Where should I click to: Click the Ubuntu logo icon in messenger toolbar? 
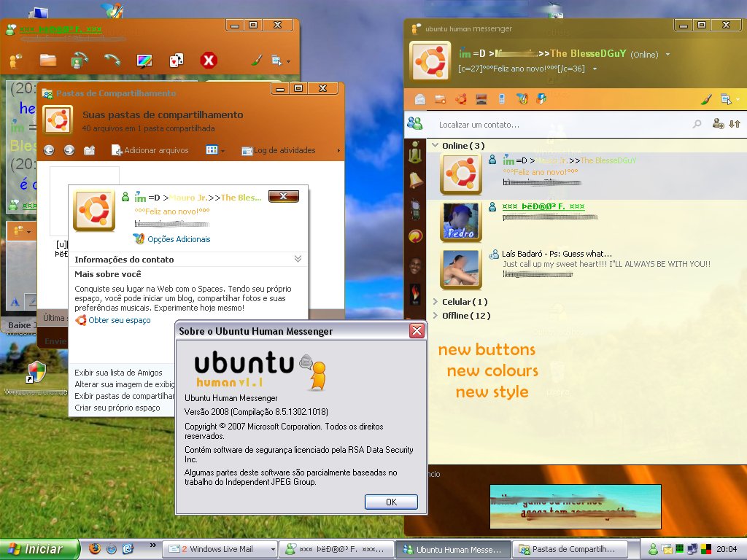tap(461, 99)
